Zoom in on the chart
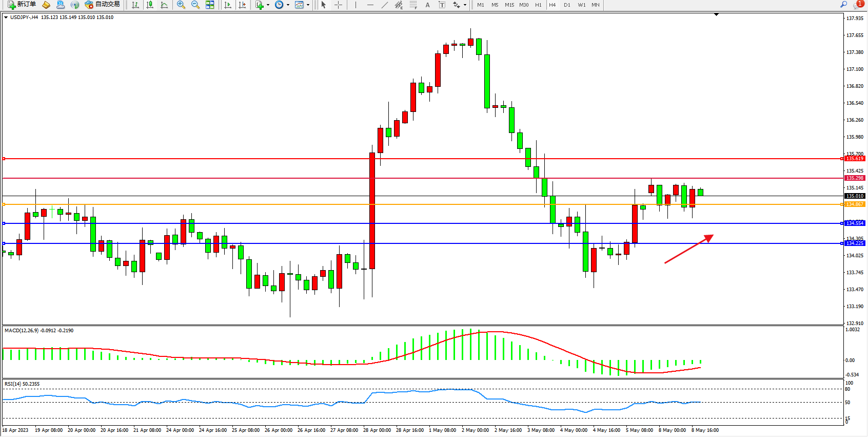868x437 pixels. tap(181, 5)
